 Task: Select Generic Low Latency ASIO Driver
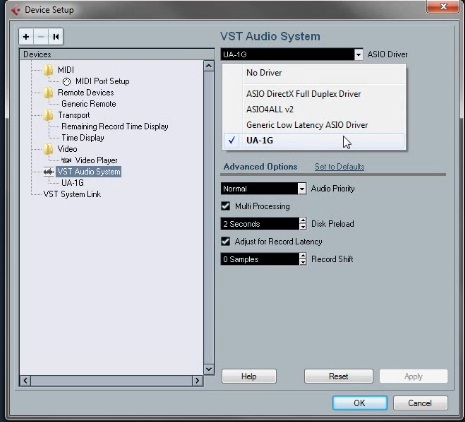[x=307, y=125]
